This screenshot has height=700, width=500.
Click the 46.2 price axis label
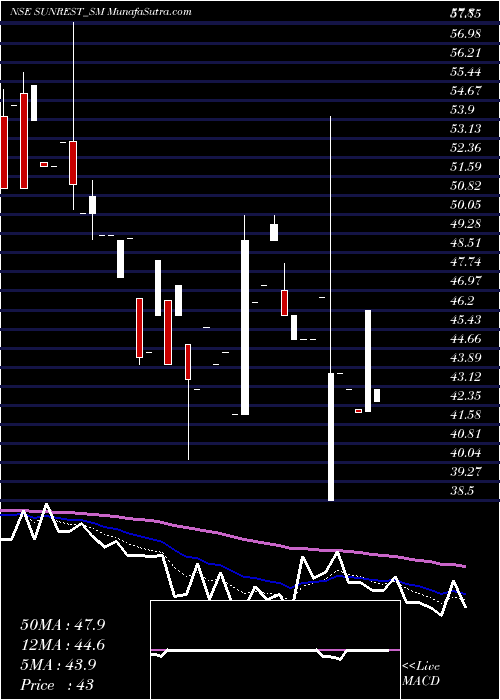462,300
